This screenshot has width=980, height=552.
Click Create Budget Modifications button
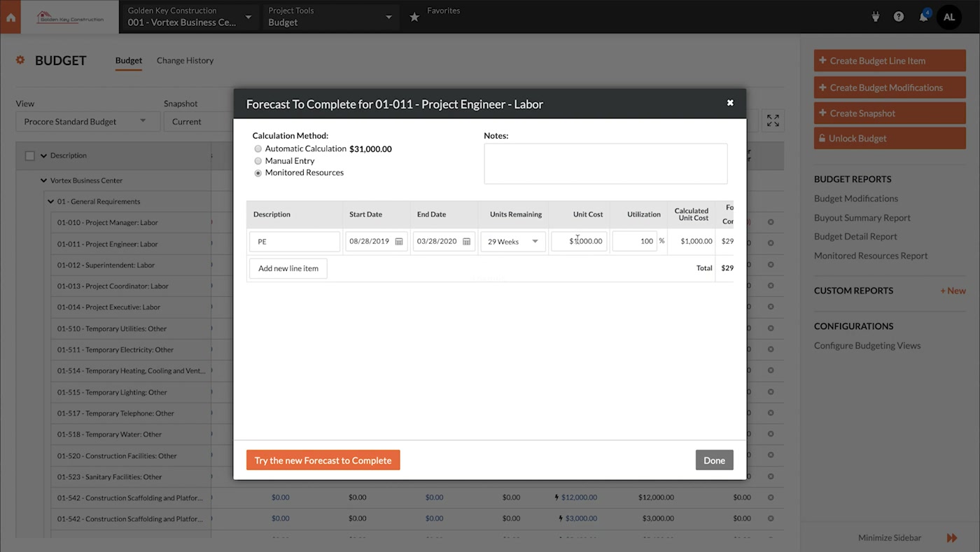890,88
